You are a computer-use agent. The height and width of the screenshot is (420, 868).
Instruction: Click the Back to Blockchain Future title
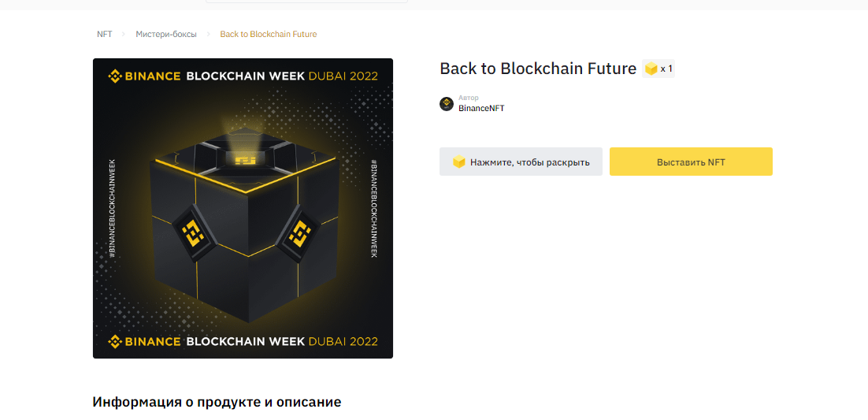point(538,69)
